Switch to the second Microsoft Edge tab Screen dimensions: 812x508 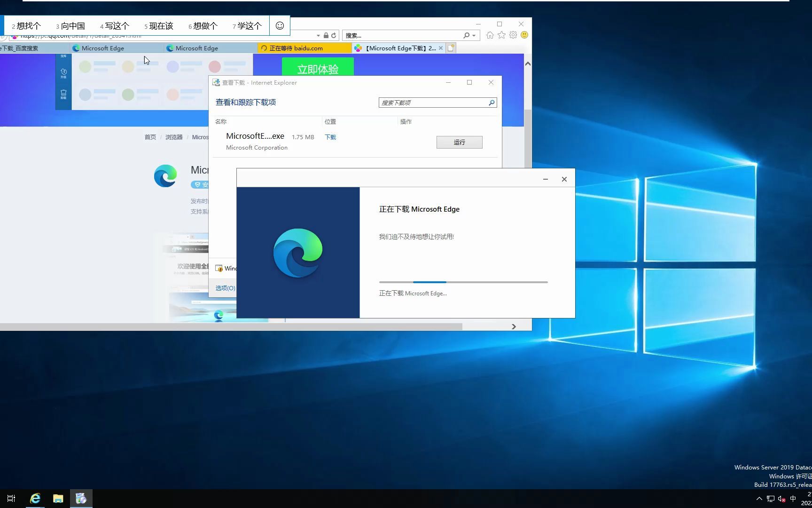pos(211,48)
